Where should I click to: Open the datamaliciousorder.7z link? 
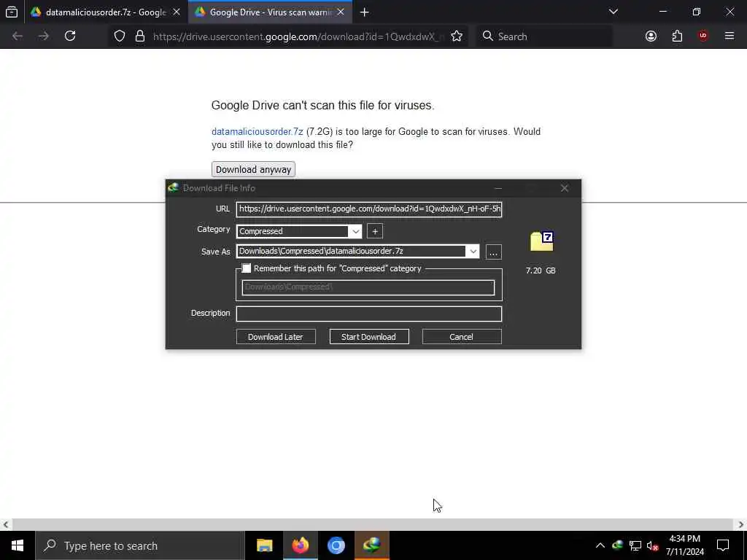258,132
